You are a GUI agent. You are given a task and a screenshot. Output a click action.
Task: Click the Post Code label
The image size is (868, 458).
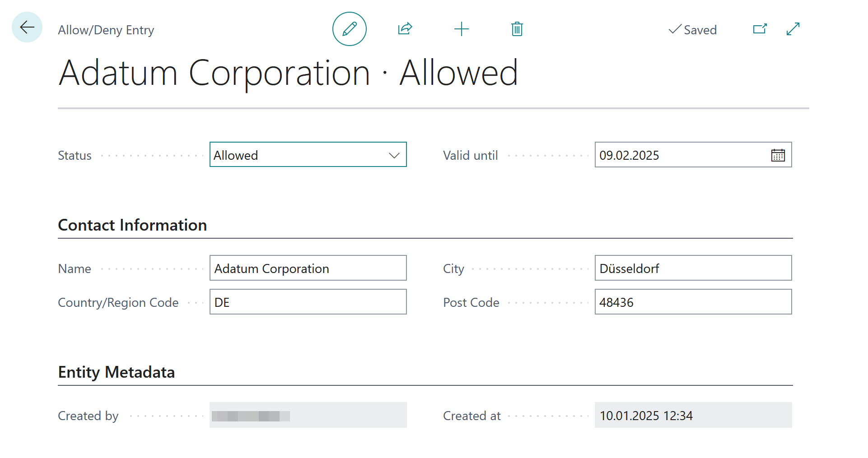click(471, 302)
